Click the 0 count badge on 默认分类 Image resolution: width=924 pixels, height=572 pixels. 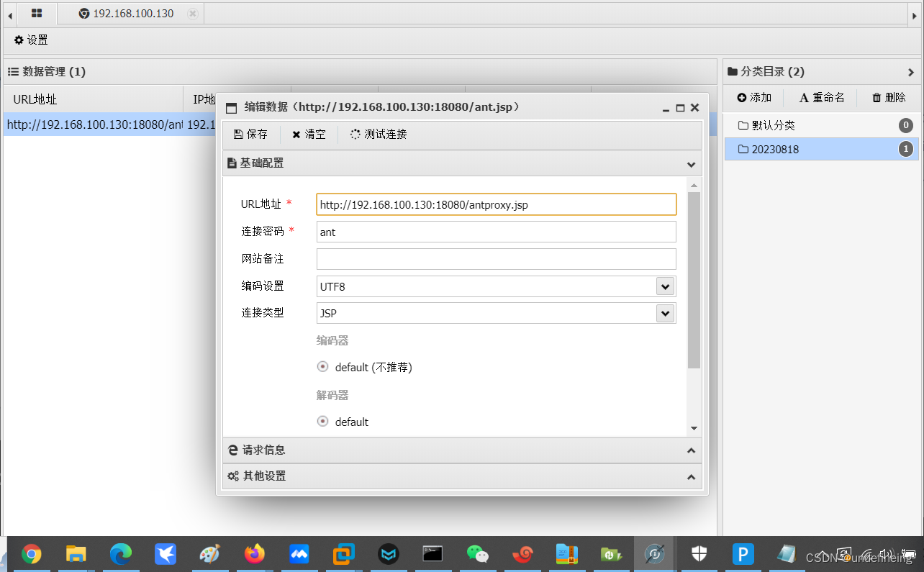click(x=906, y=125)
